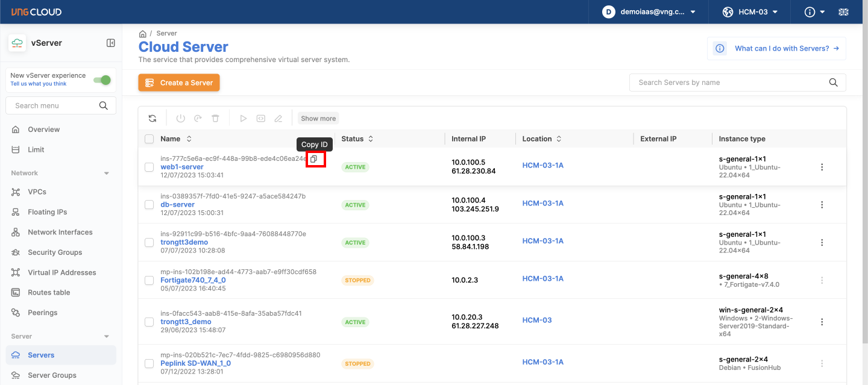
Task: Open the HCM-03 region dropdown
Action: point(750,12)
